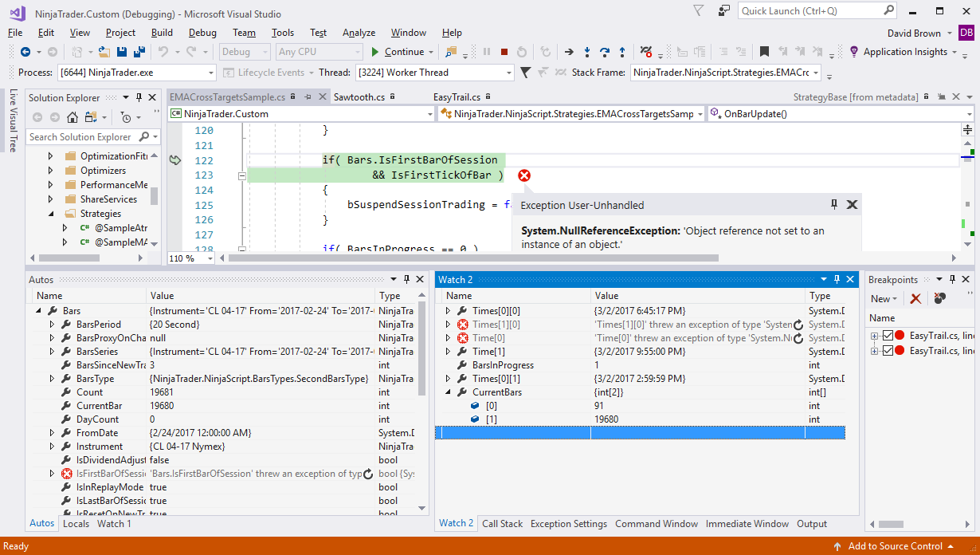
Task: Open the Stack Frame dropdown
Action: (726, 73)
